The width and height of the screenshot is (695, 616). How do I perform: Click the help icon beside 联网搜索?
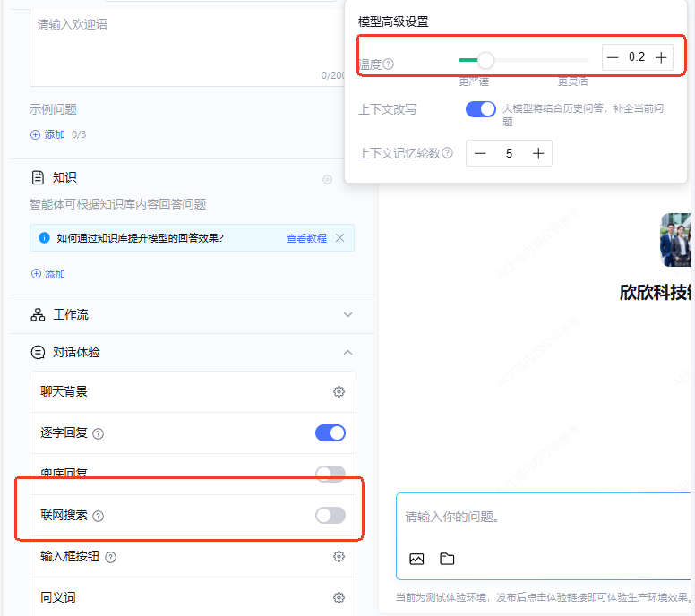coord(99,516)
